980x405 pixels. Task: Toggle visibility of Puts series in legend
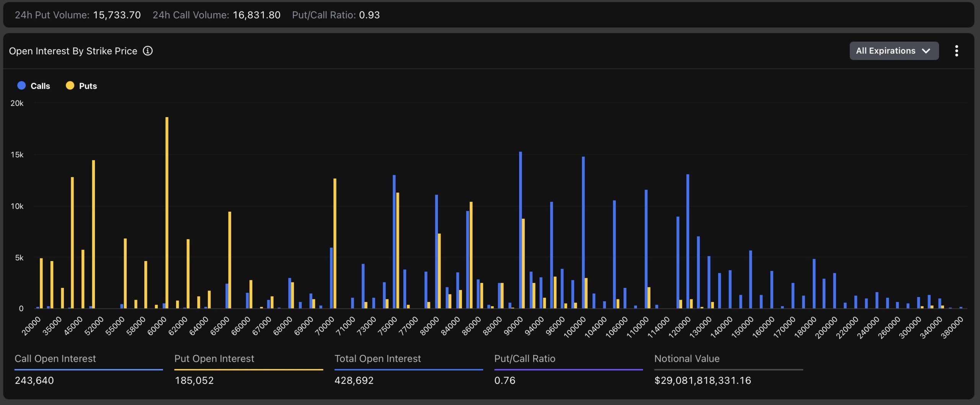click(88, 85)
